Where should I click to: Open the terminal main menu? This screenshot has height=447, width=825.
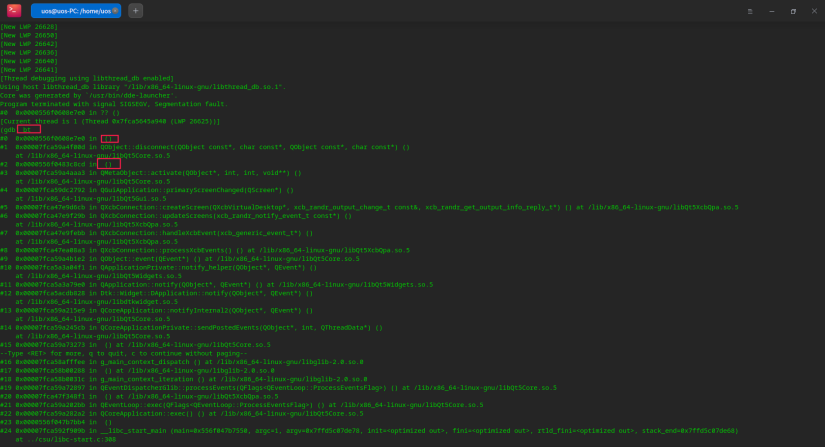click(x=750, y=11)
